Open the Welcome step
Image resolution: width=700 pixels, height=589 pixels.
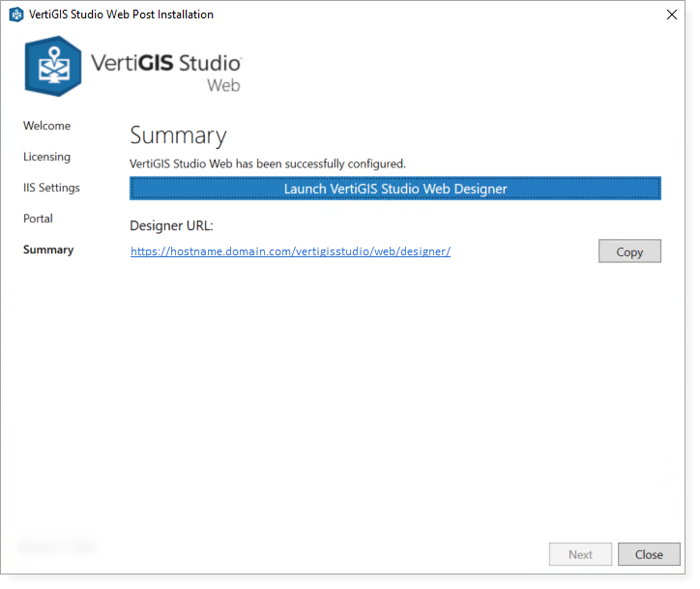[46, 126]
